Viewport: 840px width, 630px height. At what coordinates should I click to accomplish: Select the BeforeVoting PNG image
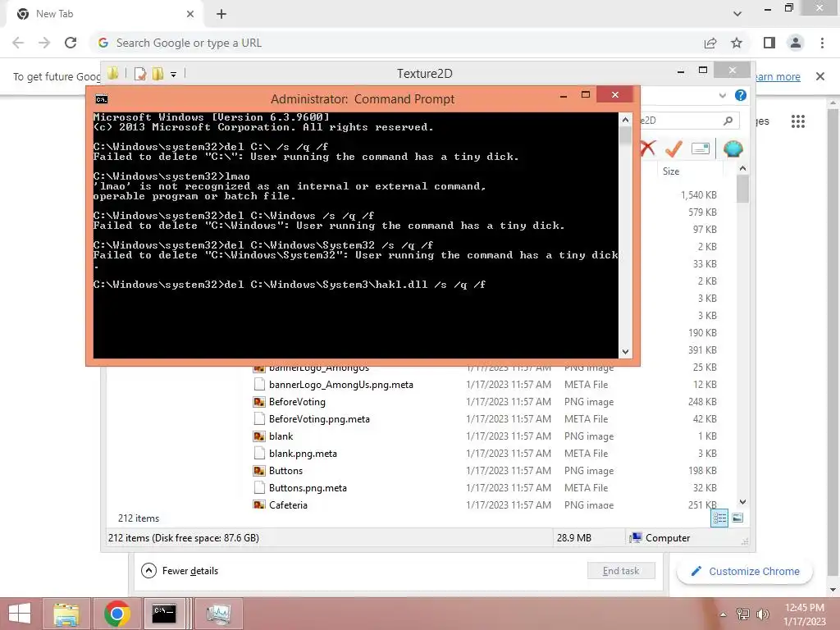click(x=297, y=402)
